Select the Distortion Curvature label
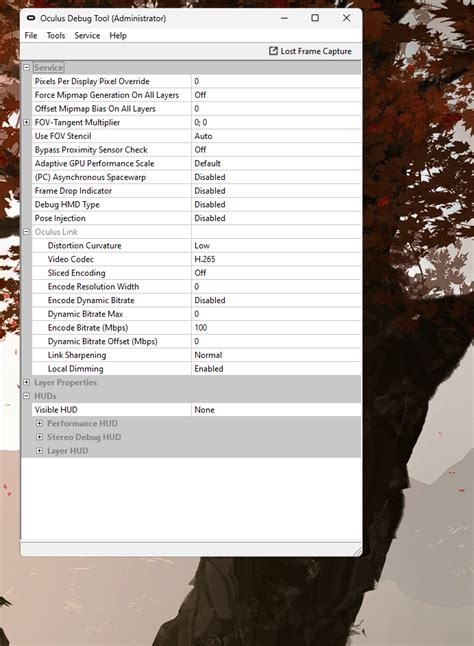Viewport: 474px width, 646px height. (x=84, y=245)
